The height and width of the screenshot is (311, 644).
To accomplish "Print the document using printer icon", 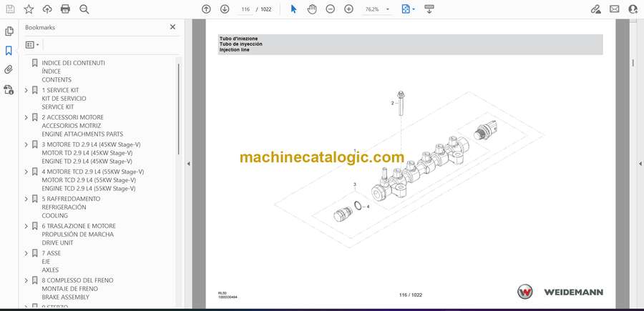I will pyautogui.click(x=66, y=9).
